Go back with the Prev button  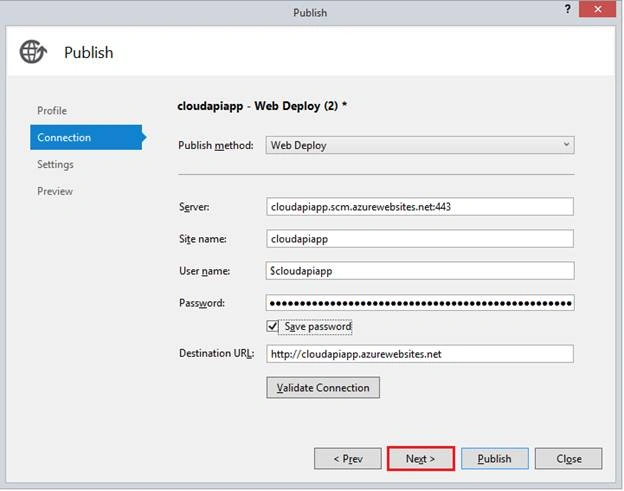(348, 459)
